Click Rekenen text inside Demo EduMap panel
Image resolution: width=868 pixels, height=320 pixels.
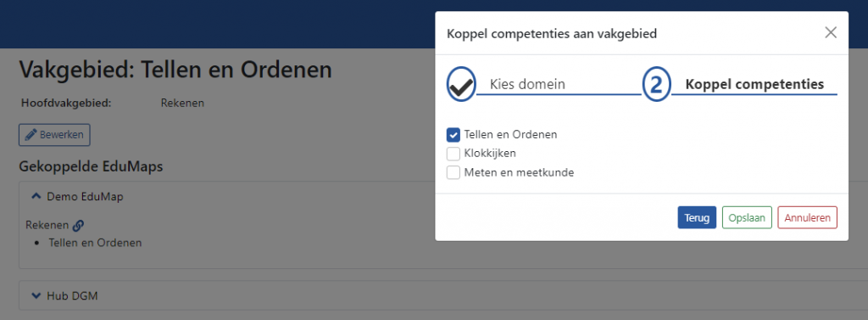[47, 225]
